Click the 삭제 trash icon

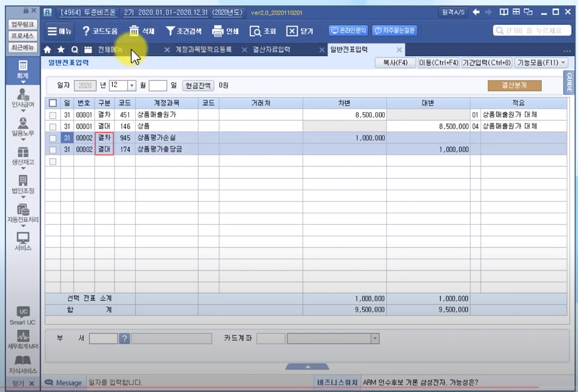pos(134,31)
